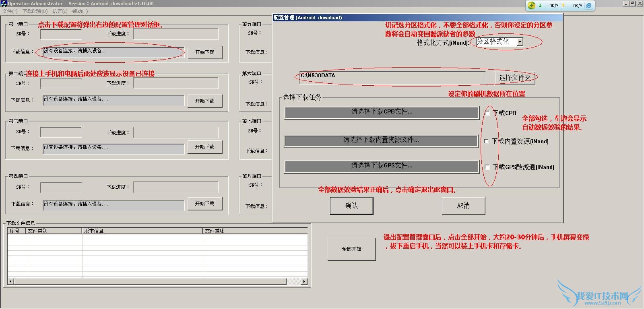This screenshot has width=644, height=309.
Task: Click the download speed value beside the green arrow
Action: point(554,6)
